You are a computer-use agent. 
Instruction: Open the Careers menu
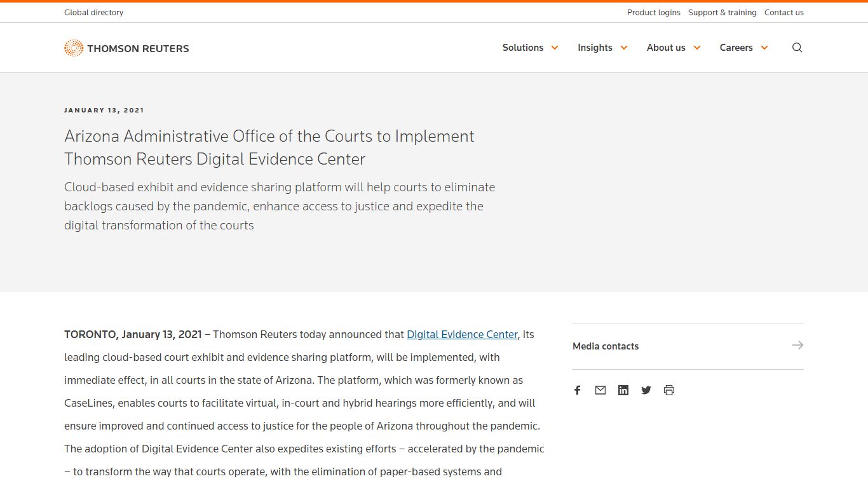click(x=736, y=48)
